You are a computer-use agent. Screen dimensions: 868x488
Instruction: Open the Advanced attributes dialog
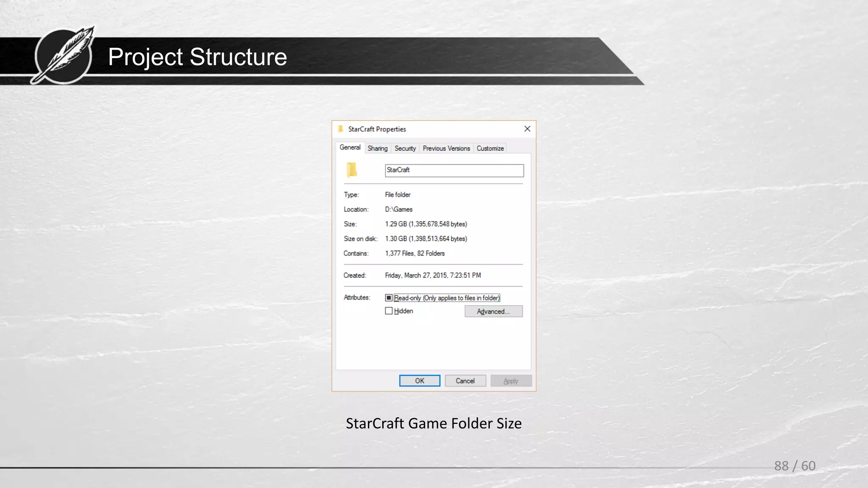(493, 311)
